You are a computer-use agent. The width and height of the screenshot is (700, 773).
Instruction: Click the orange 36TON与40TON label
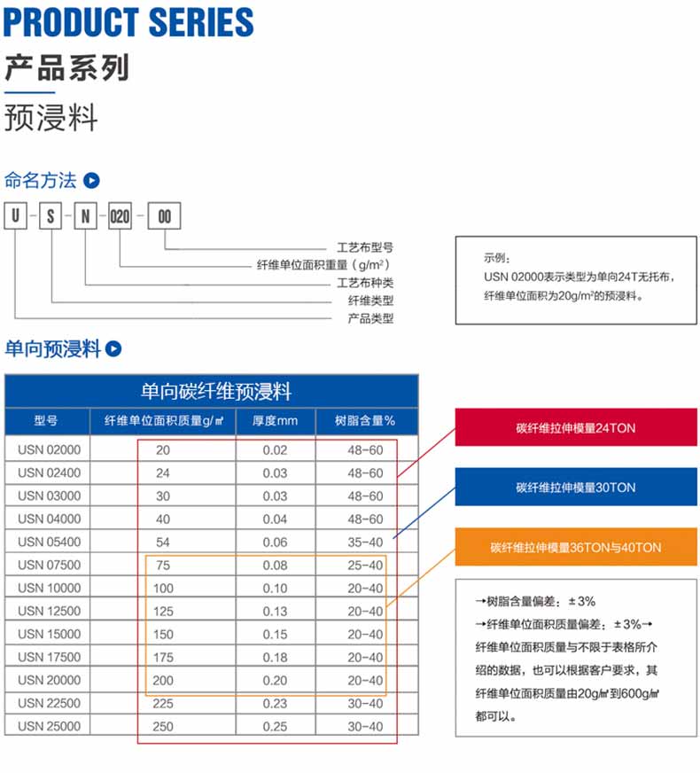pyautogui.click(x=575, y=548)
